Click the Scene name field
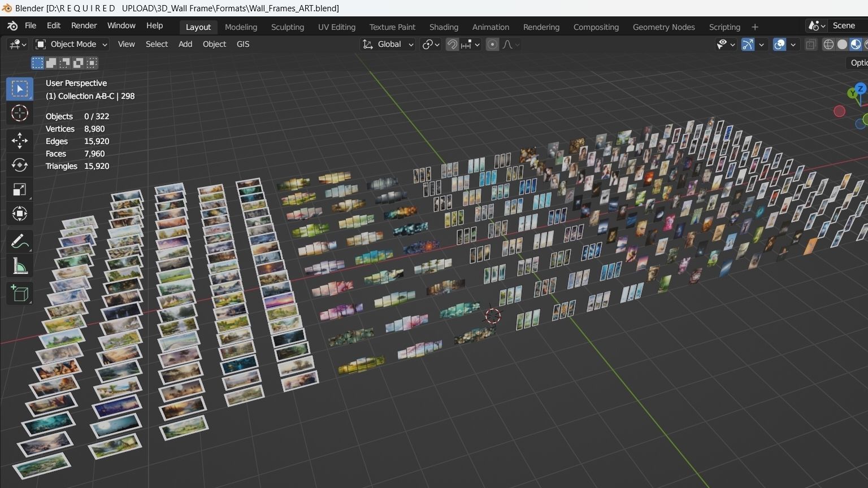This screenshot has height=488, width=868. pos(849,26)
